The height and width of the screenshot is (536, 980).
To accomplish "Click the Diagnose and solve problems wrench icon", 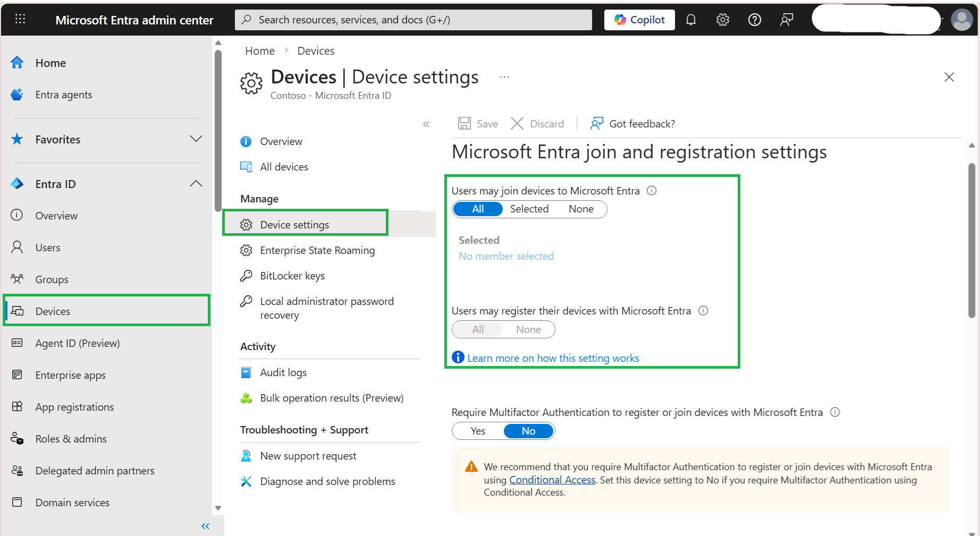I will pos(246,481).
